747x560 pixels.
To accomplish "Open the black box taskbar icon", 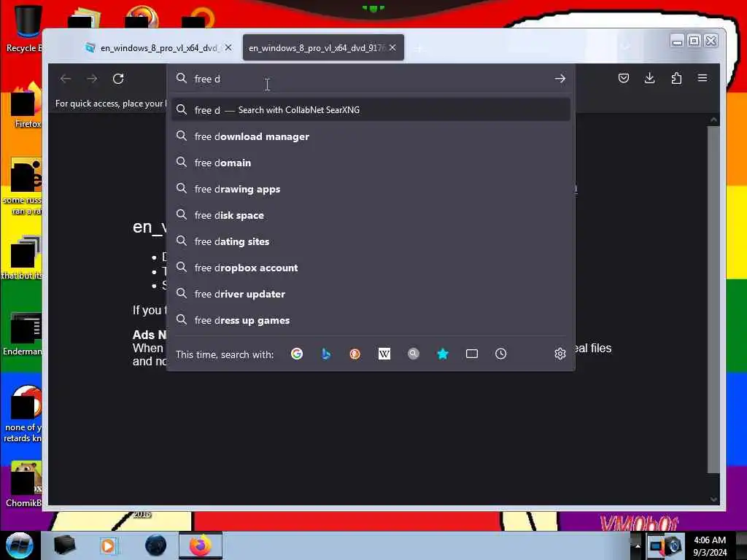I will 64,545.
